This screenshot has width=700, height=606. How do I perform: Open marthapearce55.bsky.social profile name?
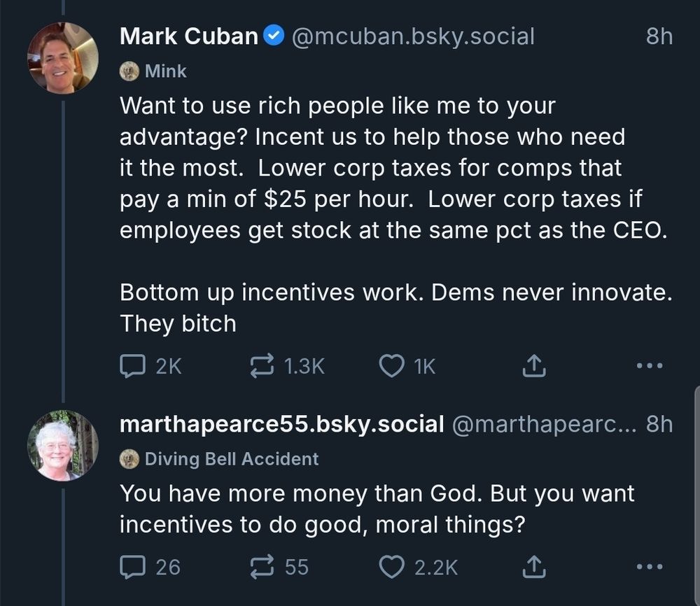[281, 424]
